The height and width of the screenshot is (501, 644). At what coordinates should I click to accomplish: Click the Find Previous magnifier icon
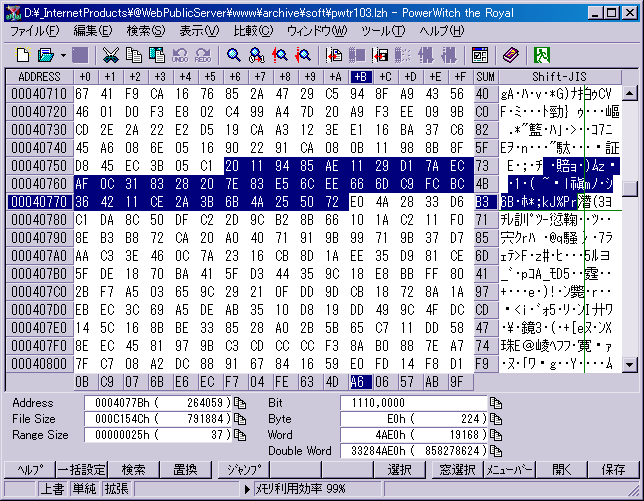click(280, 55)
